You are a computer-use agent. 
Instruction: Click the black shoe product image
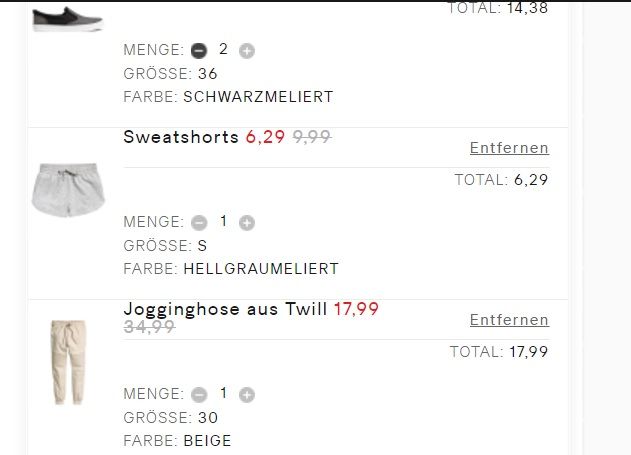67,17
